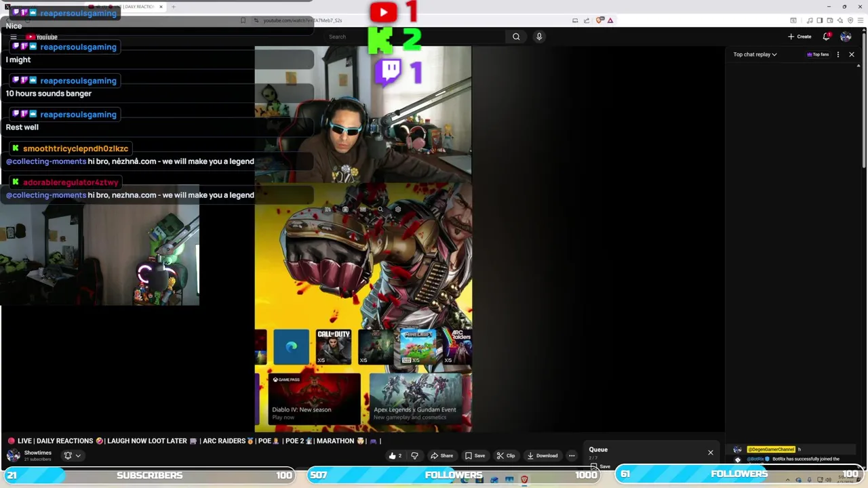Open the Brave wallet toolbar icon
This screenshot has width=868, height=488.
(x=830, y=20)
